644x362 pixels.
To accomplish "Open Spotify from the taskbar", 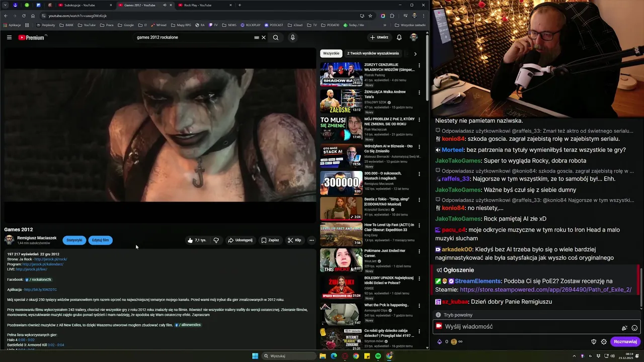I will pyautogui.click(x=378, y=356).
